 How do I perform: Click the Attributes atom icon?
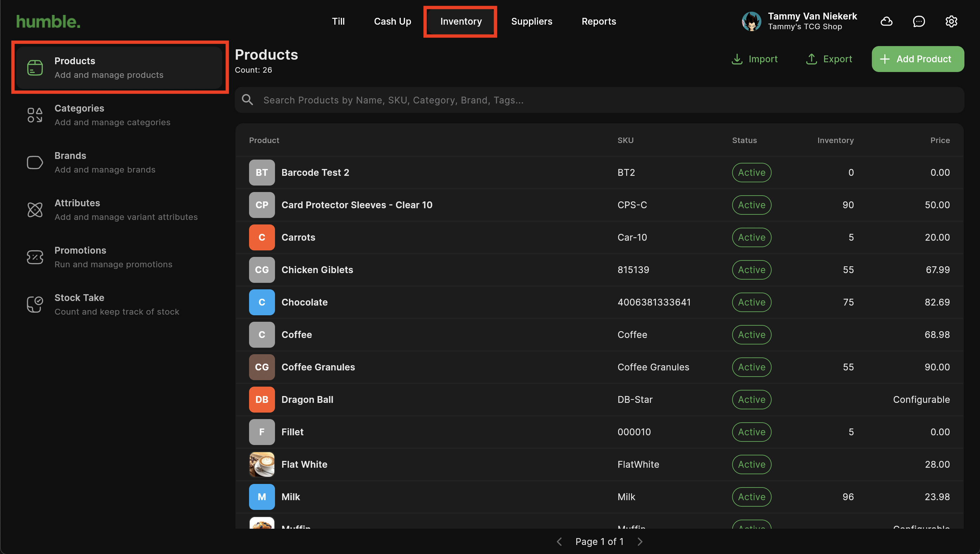(x=35, y=210)
